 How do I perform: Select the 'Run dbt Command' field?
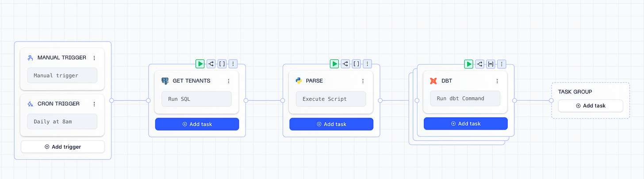click(465, 99)
